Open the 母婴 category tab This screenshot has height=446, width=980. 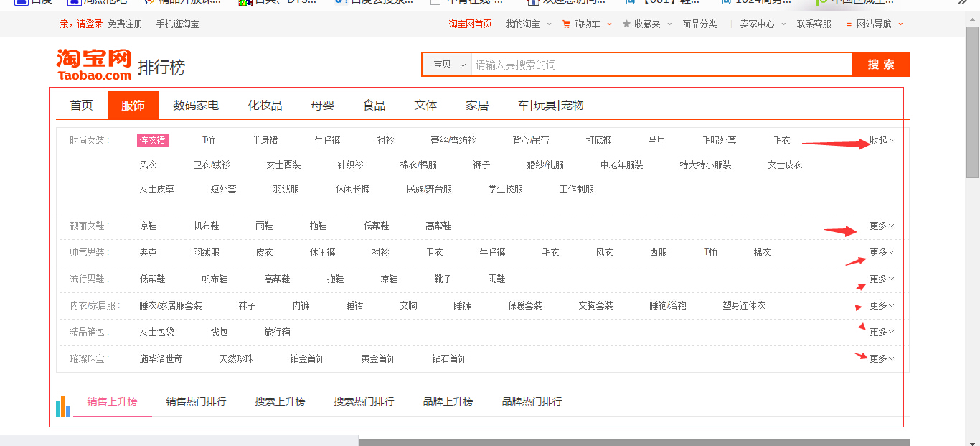(x=322, y=106)
